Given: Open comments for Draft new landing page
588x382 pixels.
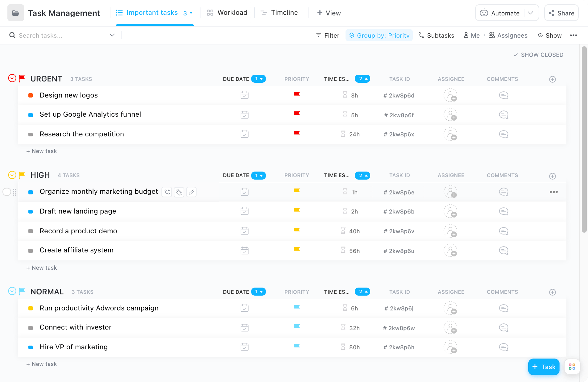Looking at the screenshot, I should pyautogui.click(x=503, y=212).
